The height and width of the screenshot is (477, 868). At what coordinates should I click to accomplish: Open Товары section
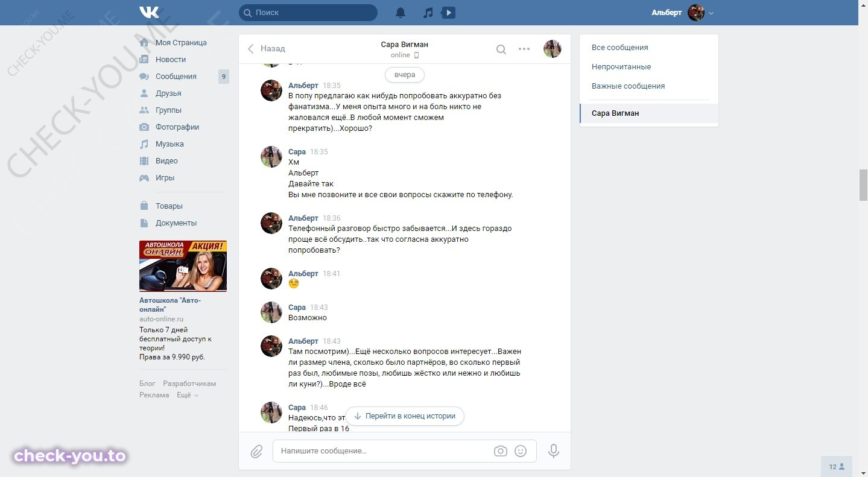tap(169, 206)
